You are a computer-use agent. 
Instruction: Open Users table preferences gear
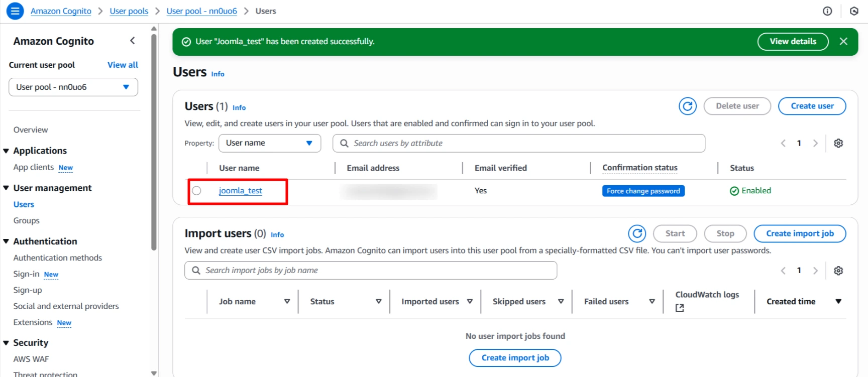tap(838, 143)
